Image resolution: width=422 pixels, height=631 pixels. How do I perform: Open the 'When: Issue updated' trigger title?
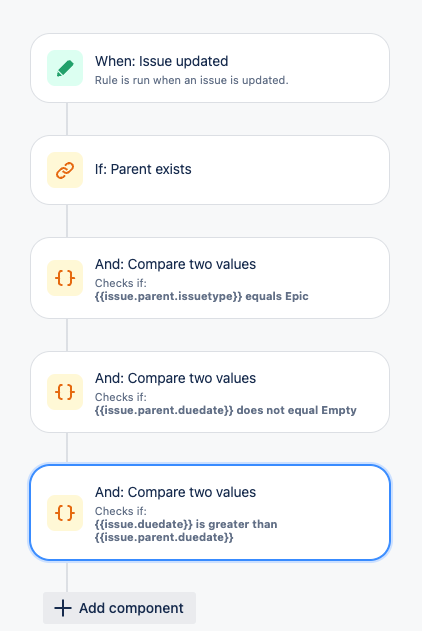161,61
